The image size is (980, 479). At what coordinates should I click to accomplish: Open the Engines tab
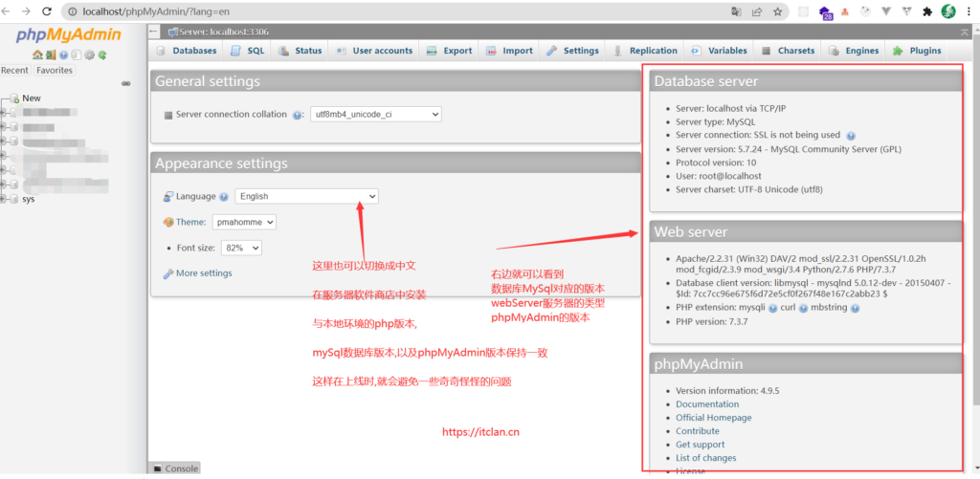pyautogui.click(x=854, y=51)
